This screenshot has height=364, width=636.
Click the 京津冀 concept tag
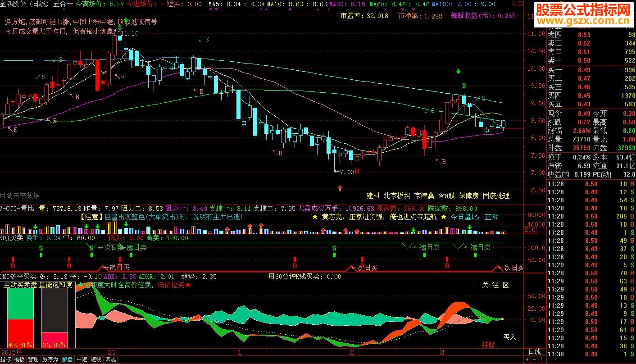[x=425, y=196]
